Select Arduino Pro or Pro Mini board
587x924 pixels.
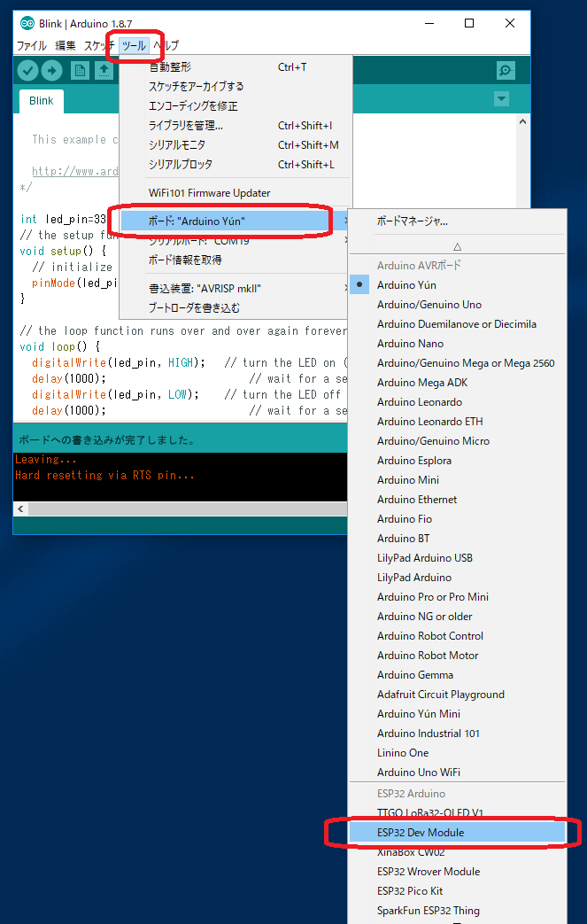point(458,596)
